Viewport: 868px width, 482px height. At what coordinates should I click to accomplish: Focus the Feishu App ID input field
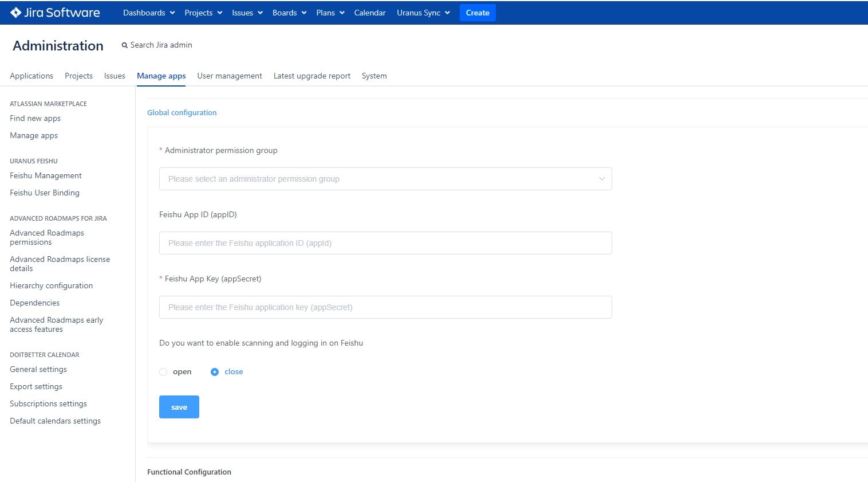tap(385, 243)
